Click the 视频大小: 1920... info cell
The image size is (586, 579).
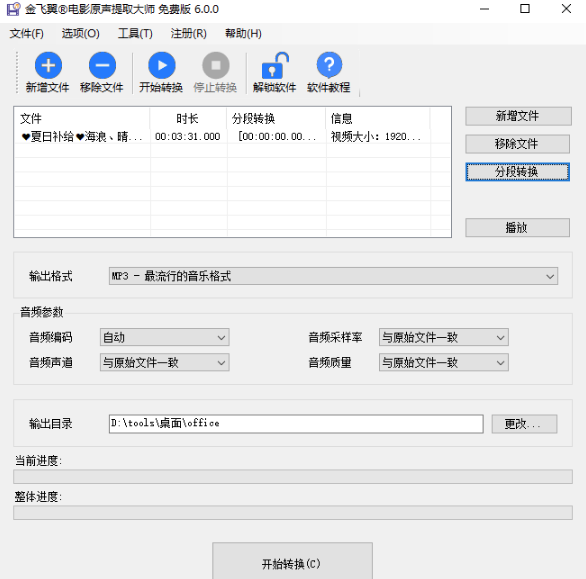(x=377, y=137)
